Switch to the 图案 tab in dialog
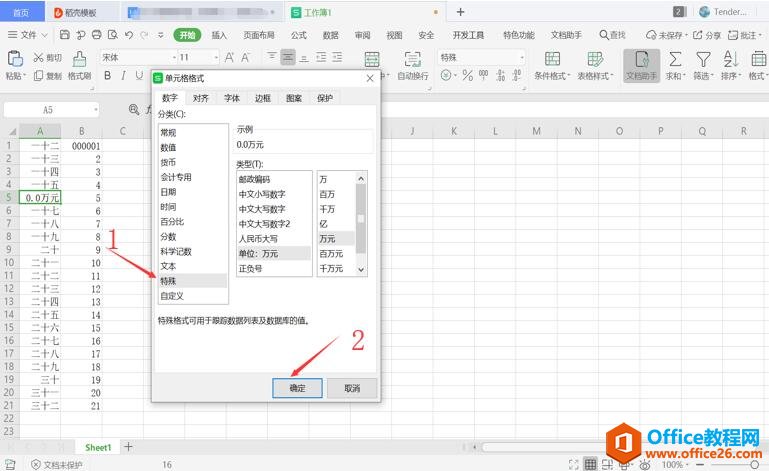769x471 pixels. tap(294, 98)
